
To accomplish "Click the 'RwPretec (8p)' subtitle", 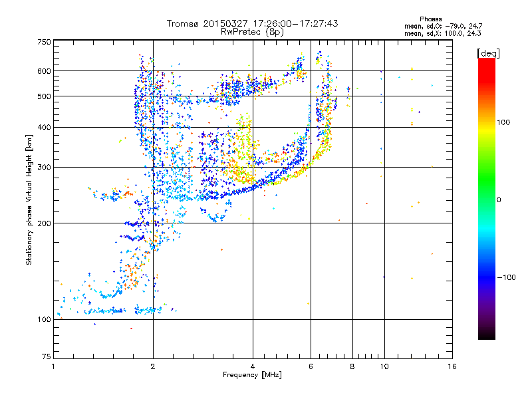I will 252,32.
